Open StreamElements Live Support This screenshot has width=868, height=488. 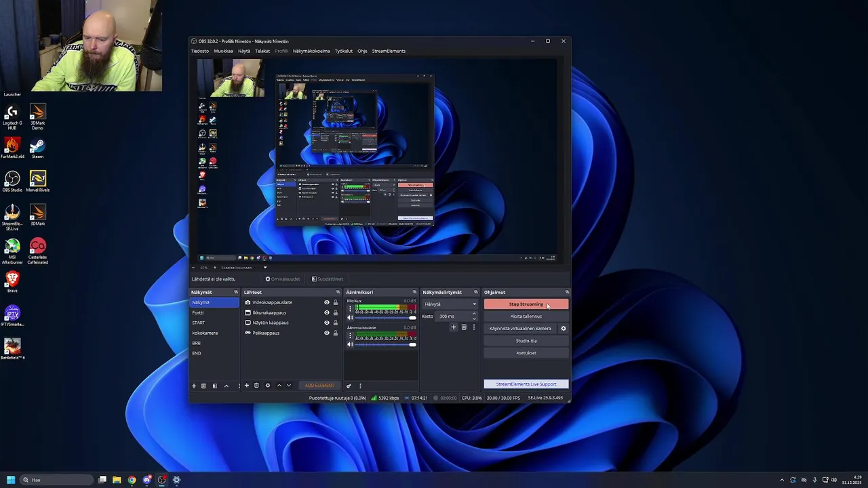[526, 384]
